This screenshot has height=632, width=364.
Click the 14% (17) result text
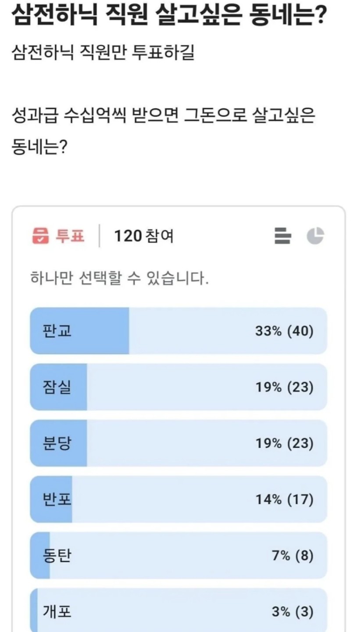tap(284, 499)
